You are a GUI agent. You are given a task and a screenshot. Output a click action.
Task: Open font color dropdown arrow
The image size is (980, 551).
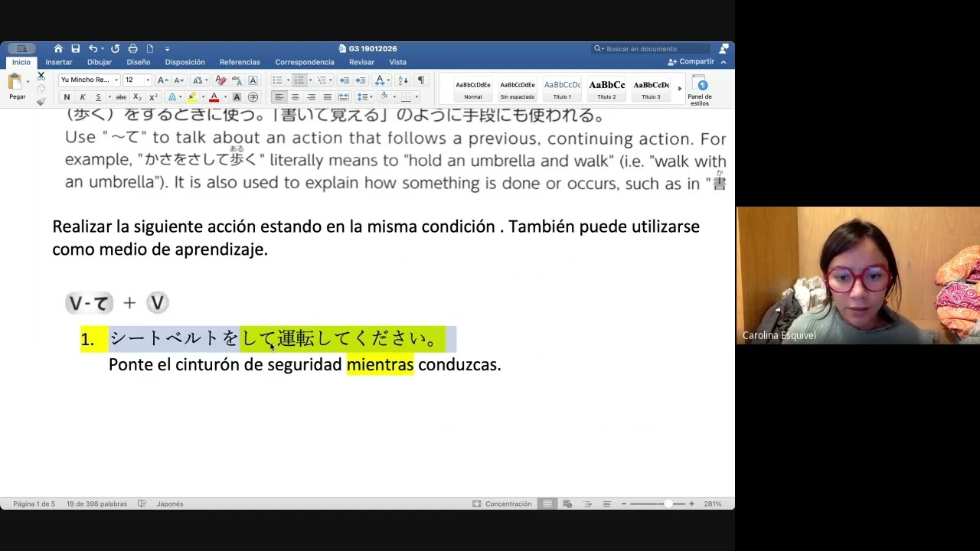[x=225, y=97]
